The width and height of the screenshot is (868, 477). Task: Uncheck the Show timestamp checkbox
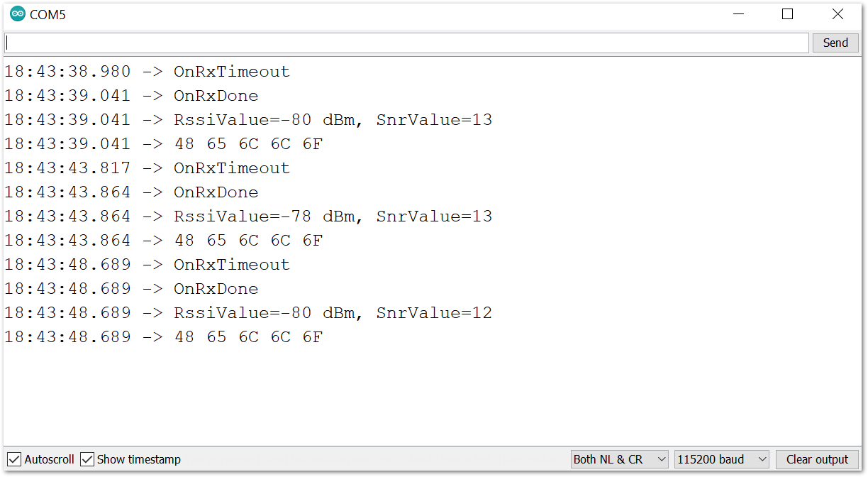point(87,459)
